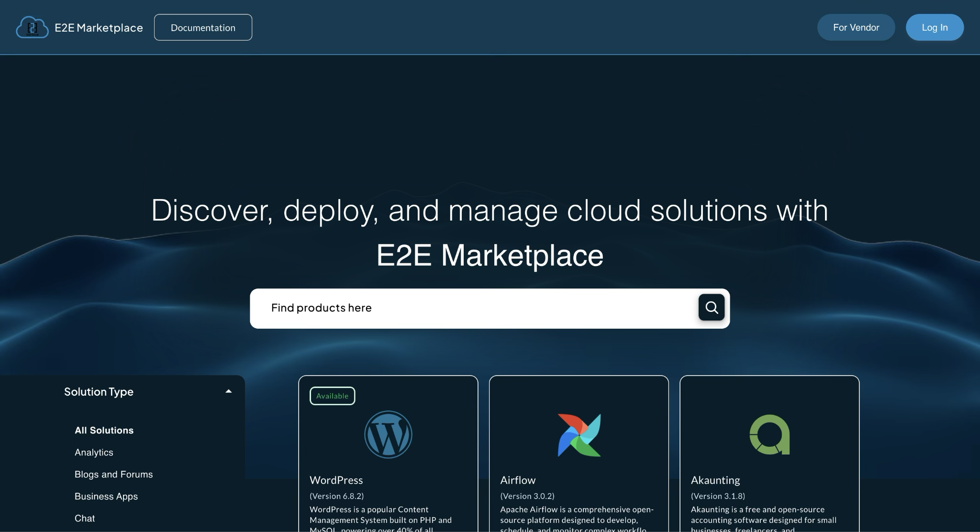Viewport: 980px width, 532px height.
Task: Click the WordPress version text link
Action: click(336, 496)
